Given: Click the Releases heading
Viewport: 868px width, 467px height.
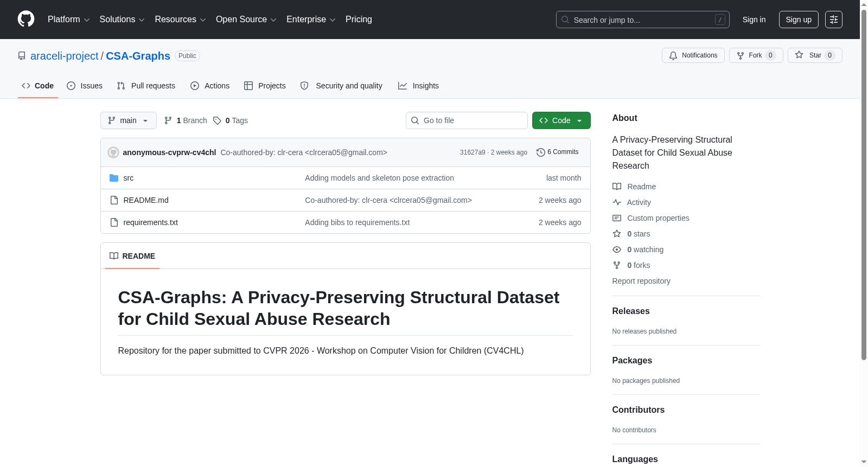Looking at the screenshot, I should click(x=631, y=311).
